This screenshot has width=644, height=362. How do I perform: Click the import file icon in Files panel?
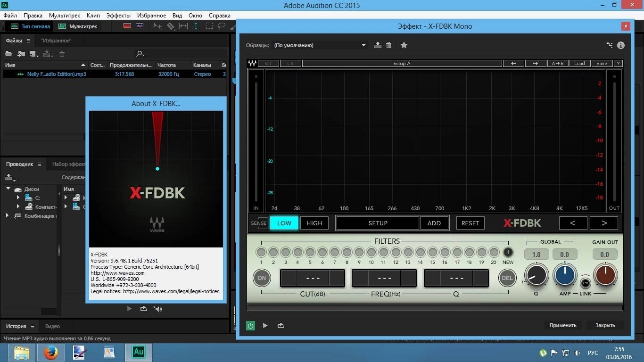21,54
